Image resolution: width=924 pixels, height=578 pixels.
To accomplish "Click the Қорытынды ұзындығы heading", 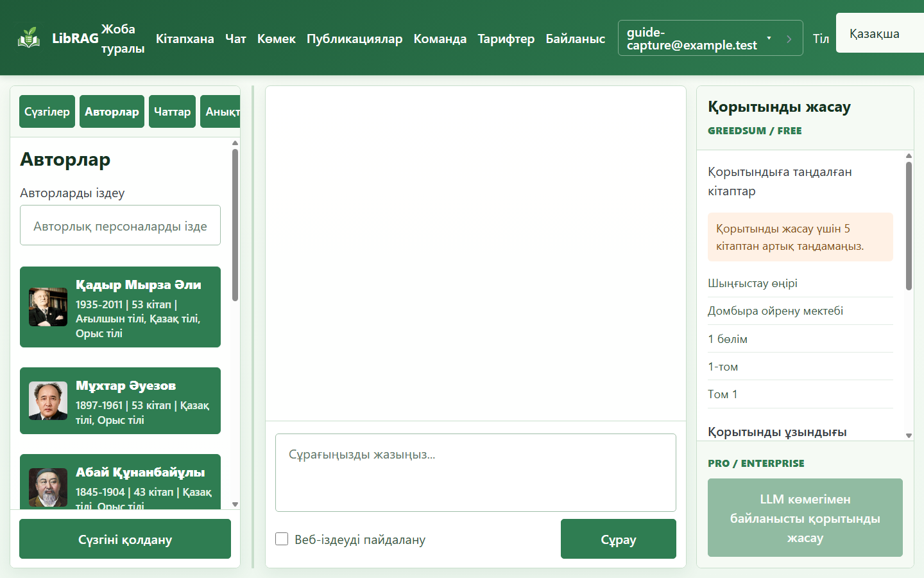I will pos(777,432).
